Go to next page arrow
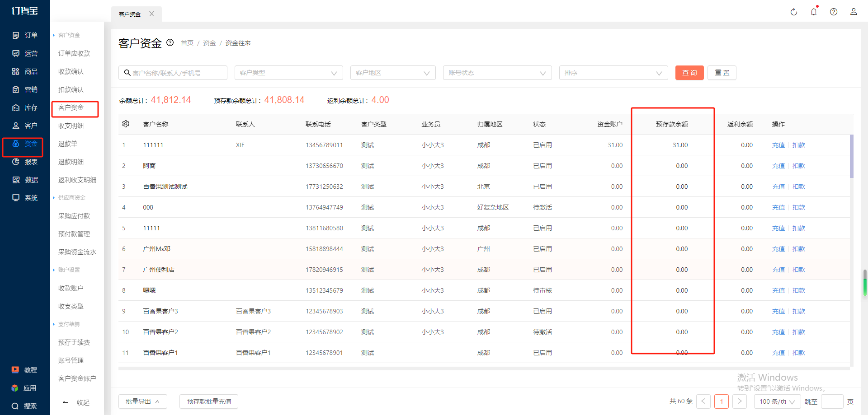 [740, 401]
